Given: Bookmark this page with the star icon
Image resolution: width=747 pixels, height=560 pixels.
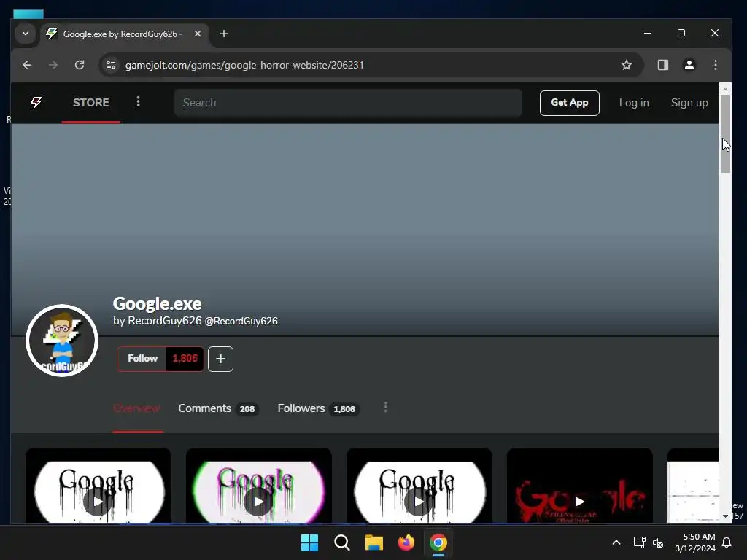Looking at the screenshot, I should click(627, 65).
